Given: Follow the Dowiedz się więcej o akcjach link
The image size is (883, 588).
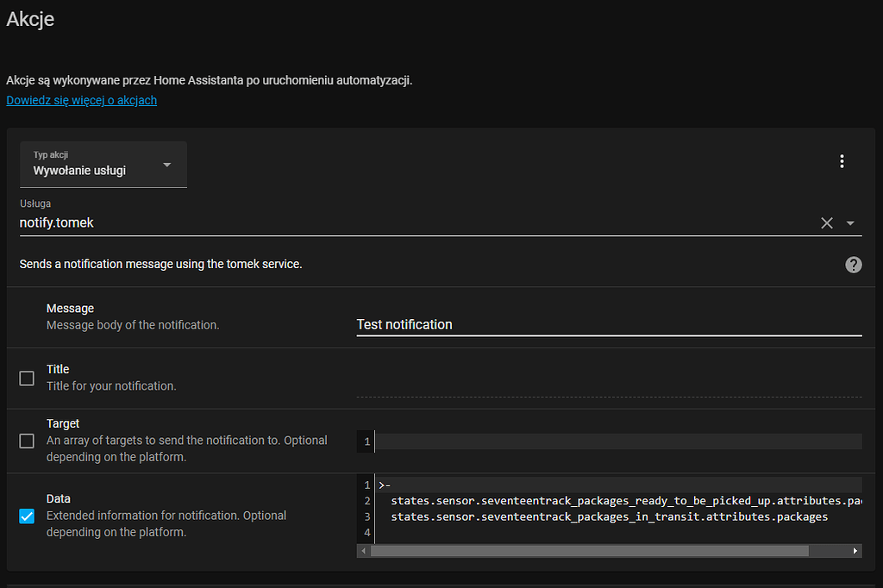Looking at the screenshot, I should click(82, 100).
